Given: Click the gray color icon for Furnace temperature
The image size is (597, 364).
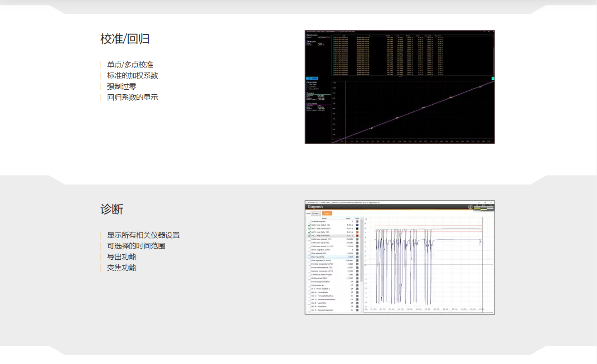Looking at the screenshot, I should pyautogui.click(x=357, y=267).
